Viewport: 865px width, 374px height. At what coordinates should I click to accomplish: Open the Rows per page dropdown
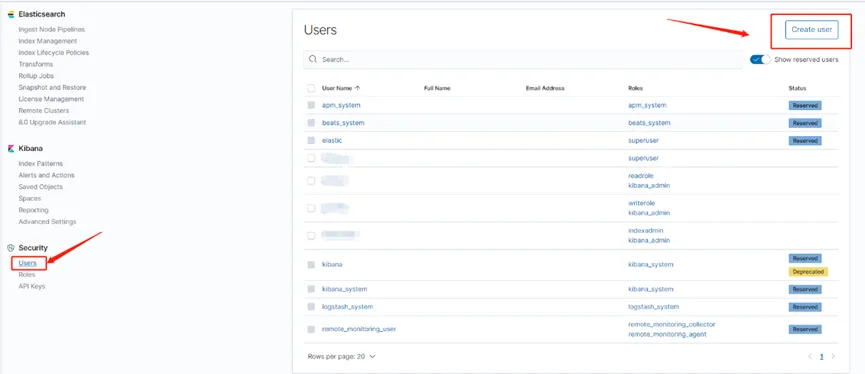341,356
